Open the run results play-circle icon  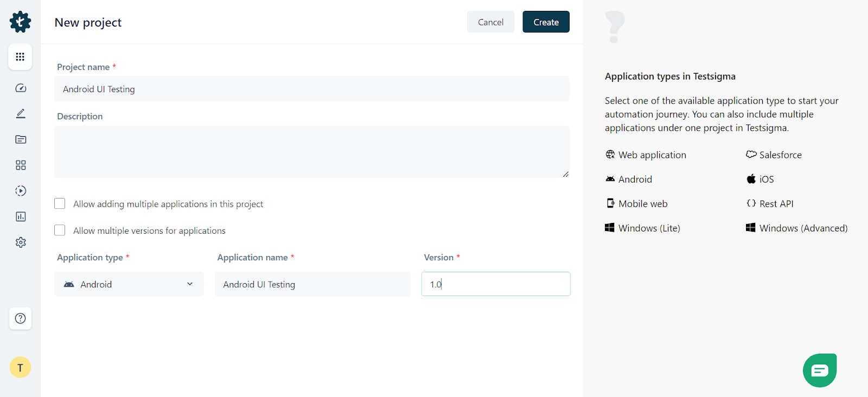point(21,191)
